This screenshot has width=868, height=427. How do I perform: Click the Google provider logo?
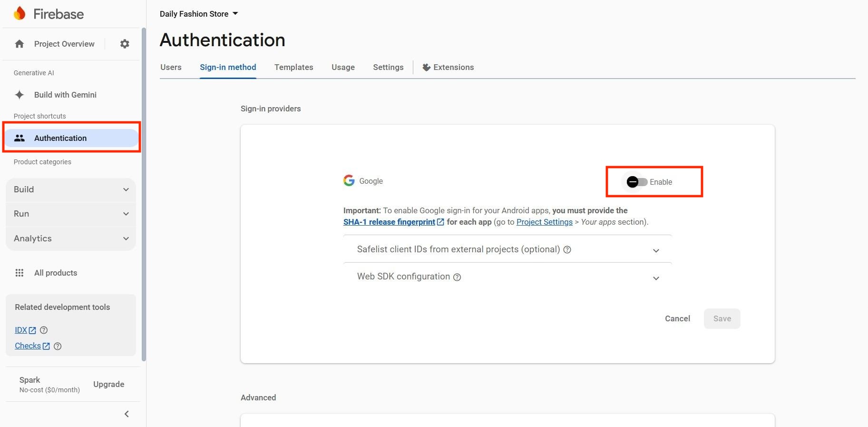click(x=349, y=181)
